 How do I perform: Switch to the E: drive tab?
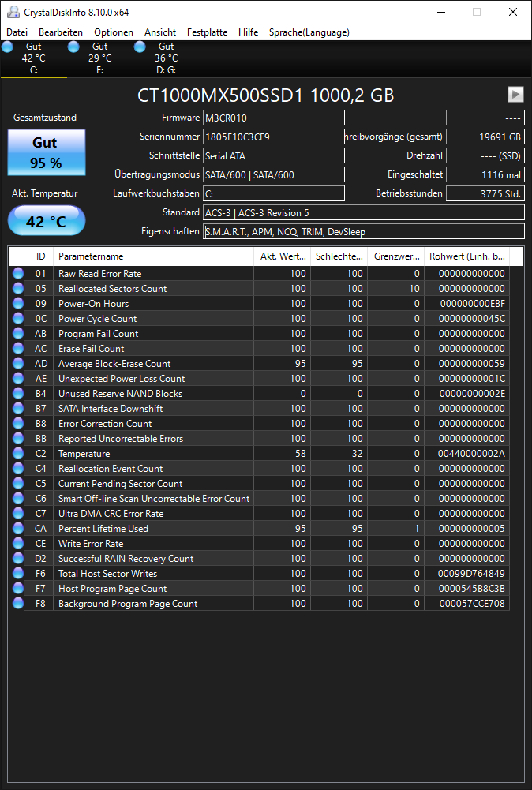coord(99,58)
